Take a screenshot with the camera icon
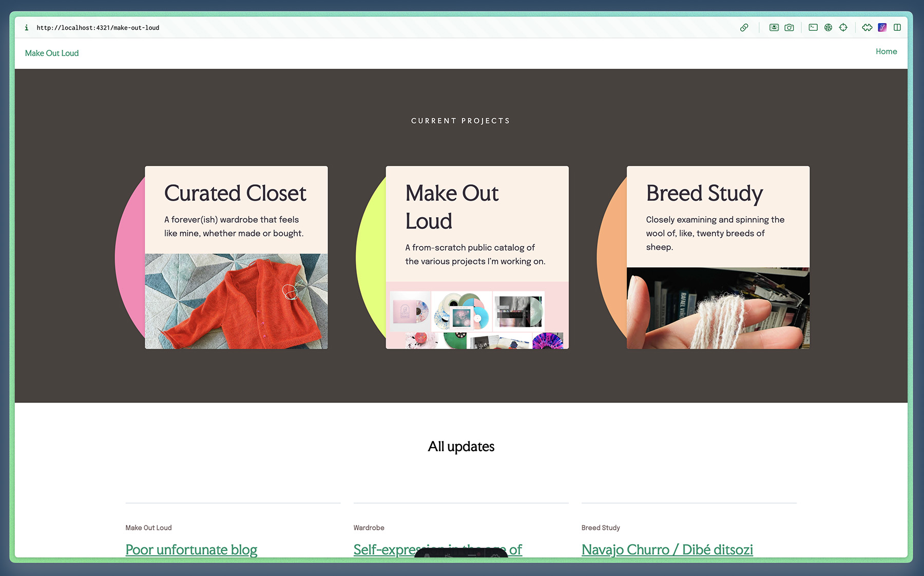The image size is (924, 576). [789, 28]
